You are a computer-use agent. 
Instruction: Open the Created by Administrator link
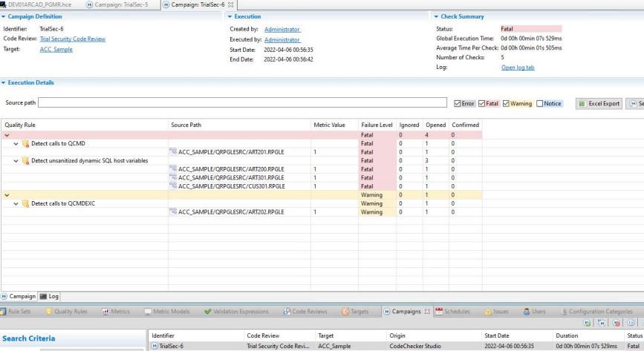tap(282, 30)
